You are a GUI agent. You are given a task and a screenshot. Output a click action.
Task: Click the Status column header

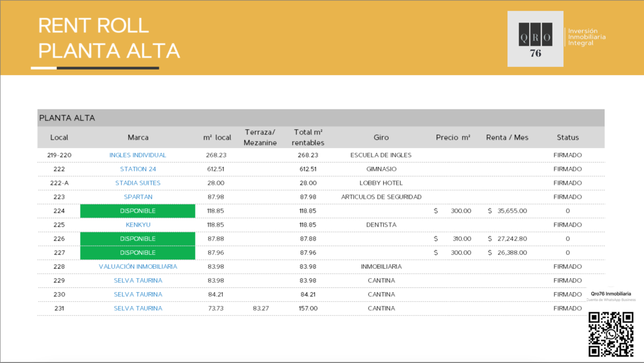[x=567, y=137]
